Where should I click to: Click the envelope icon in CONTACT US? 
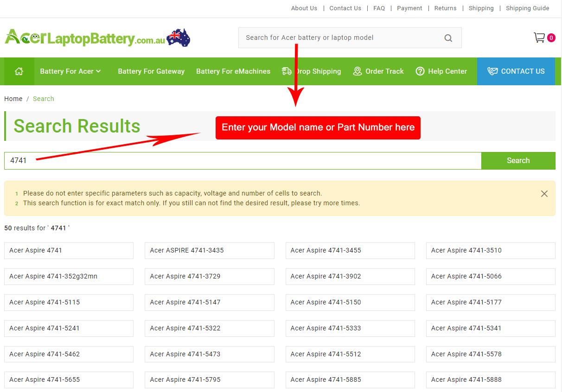492,71
